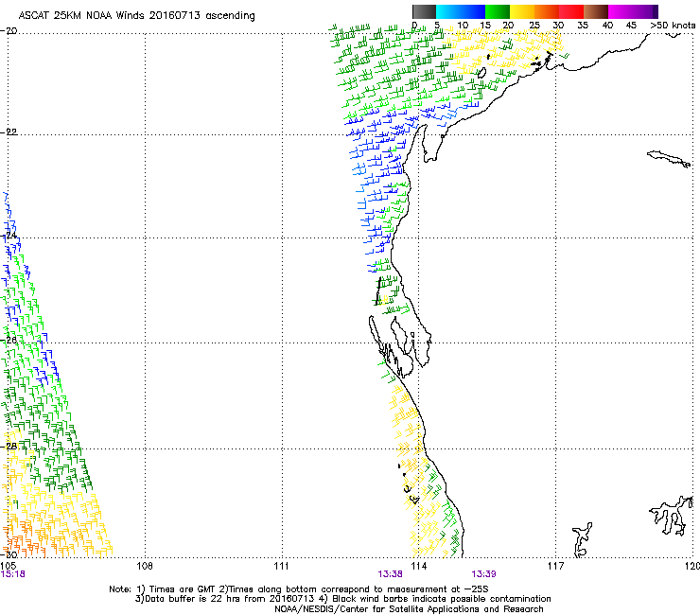The width and height of the screenshot is (700, 615).
Task: Click the "111" longitude axis label
Action: coord(281,566)
